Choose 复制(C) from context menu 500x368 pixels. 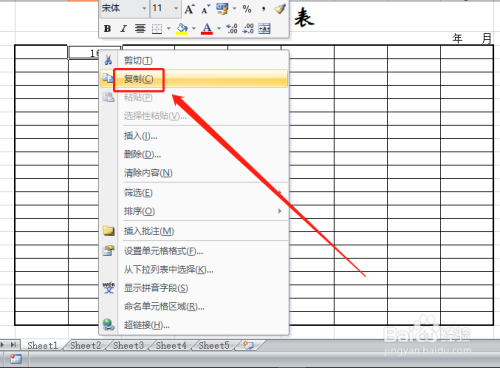(x=194, y=79)
